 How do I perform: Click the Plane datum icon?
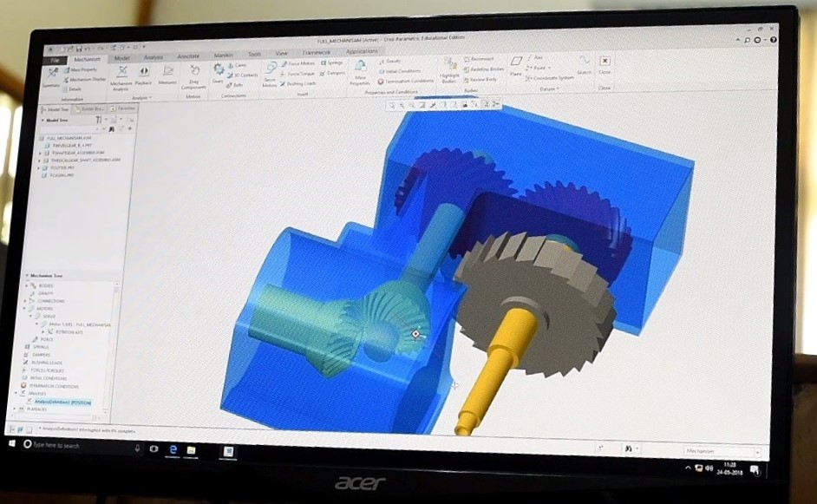tap(516, 66)
